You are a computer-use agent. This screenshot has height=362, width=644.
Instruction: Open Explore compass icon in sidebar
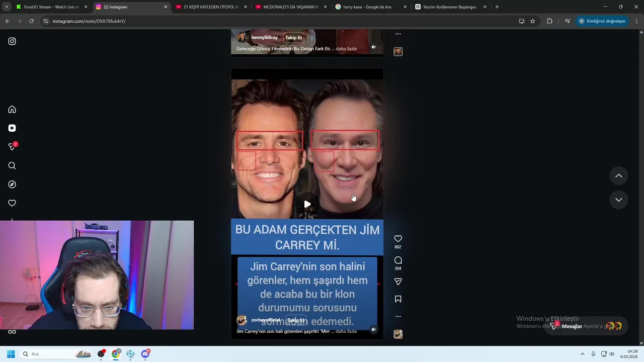click(x=12, y=185)
